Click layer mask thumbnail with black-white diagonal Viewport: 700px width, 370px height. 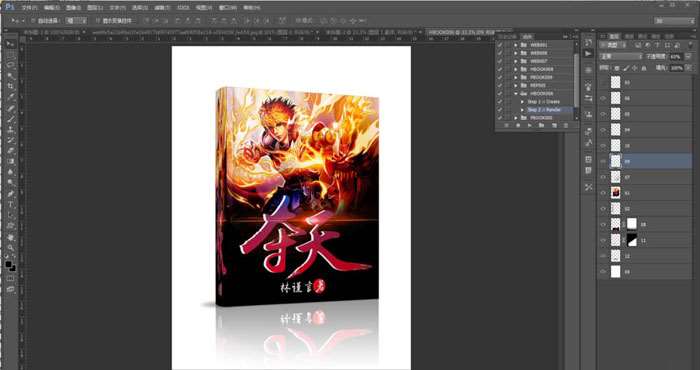click(632, 240)
